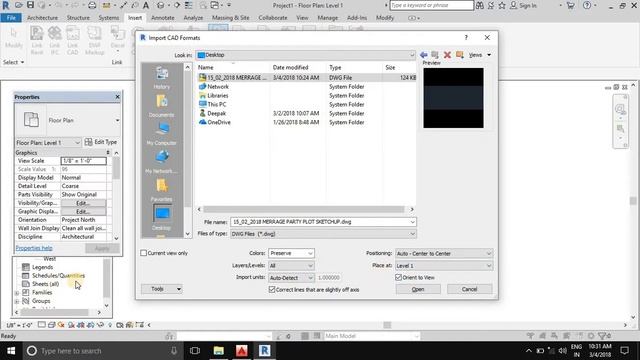Switch to Annotate ribbon tab

[162, 18]
